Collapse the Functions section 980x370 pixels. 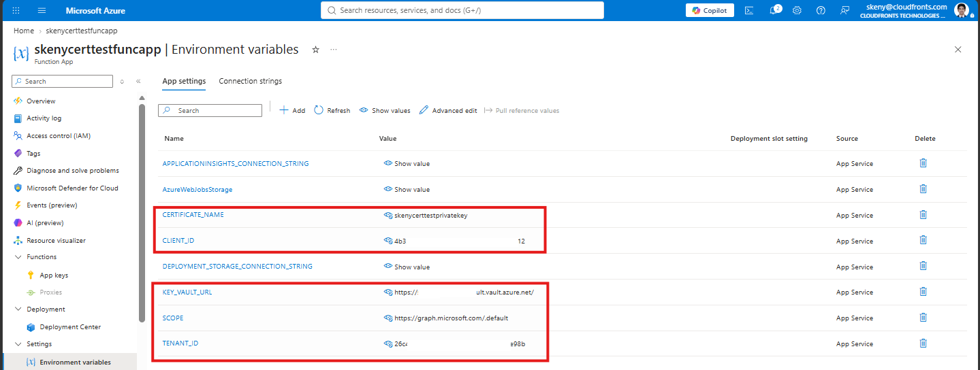18,257
